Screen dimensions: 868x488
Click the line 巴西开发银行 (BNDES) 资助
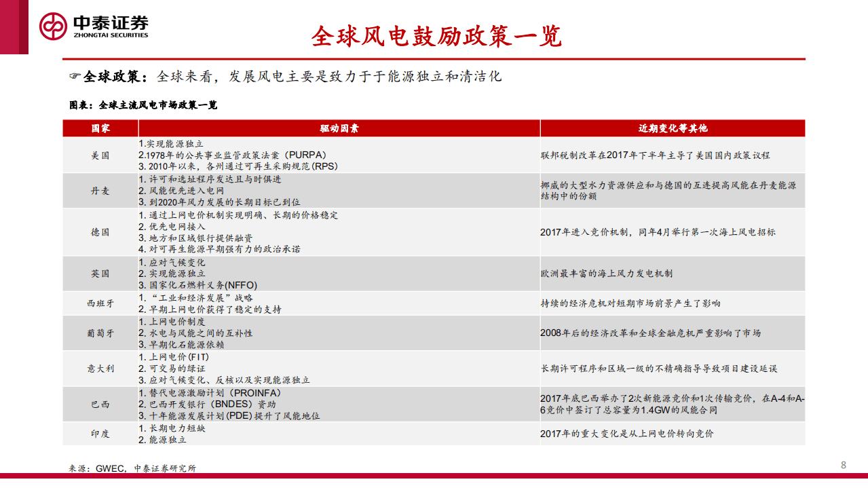[x=207, y=404]
